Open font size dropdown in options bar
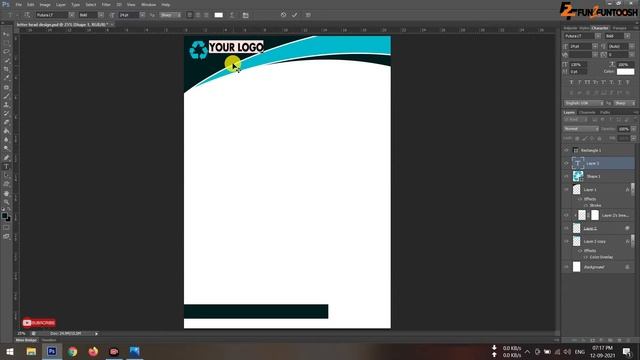 (142, 15)
